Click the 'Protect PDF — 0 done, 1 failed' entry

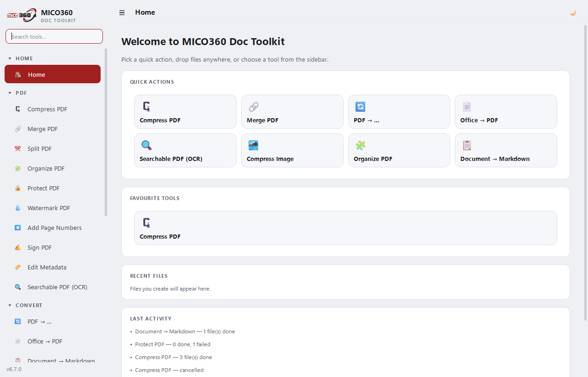173,344
